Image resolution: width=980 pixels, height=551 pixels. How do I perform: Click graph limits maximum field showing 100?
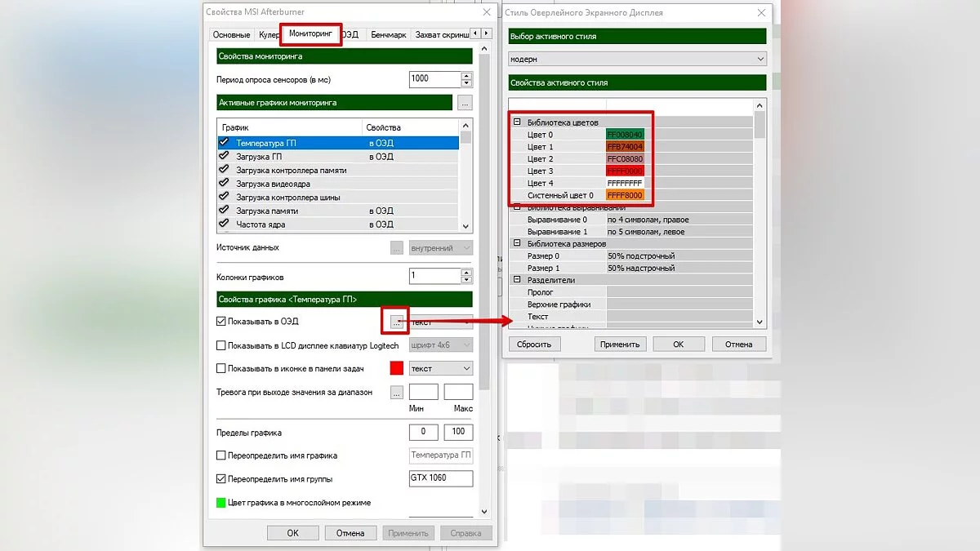coord(458,432)
